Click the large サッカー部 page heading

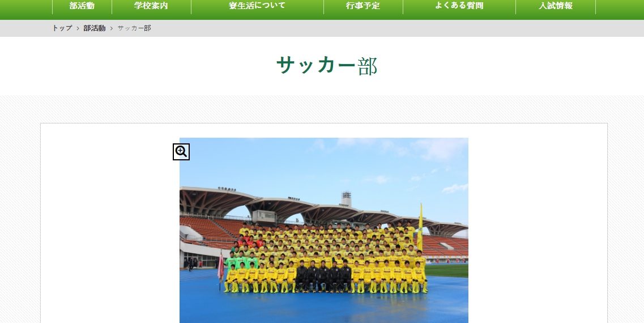click(327, 66)
